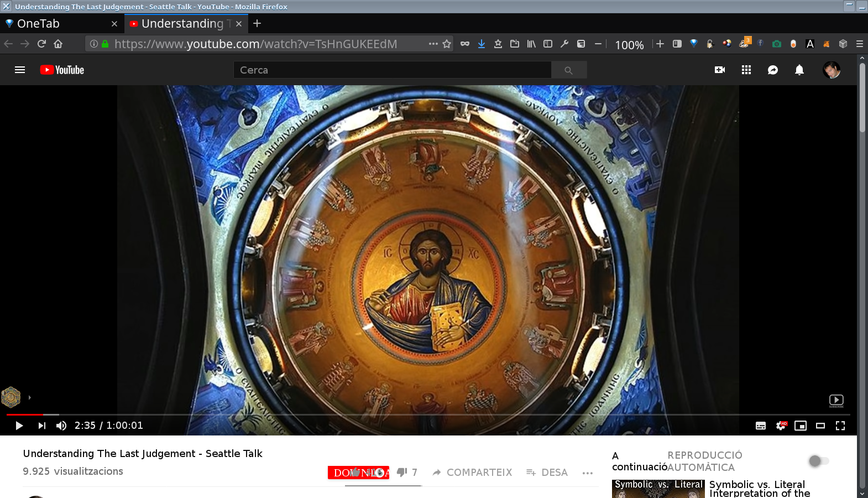Screen dimensions: 868x498
Task: Mute the video volume
Action: (61, 426)
